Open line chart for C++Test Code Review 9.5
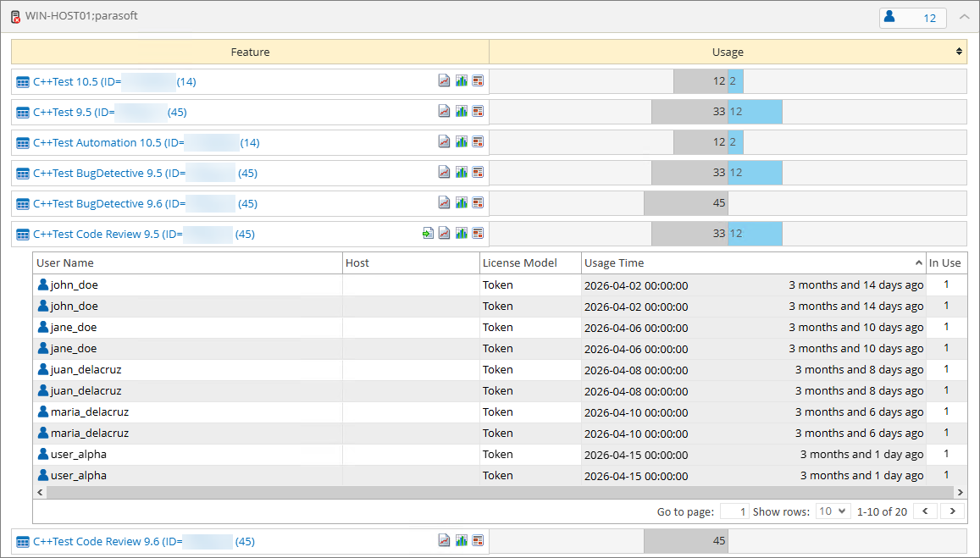 tap(445, 233)
